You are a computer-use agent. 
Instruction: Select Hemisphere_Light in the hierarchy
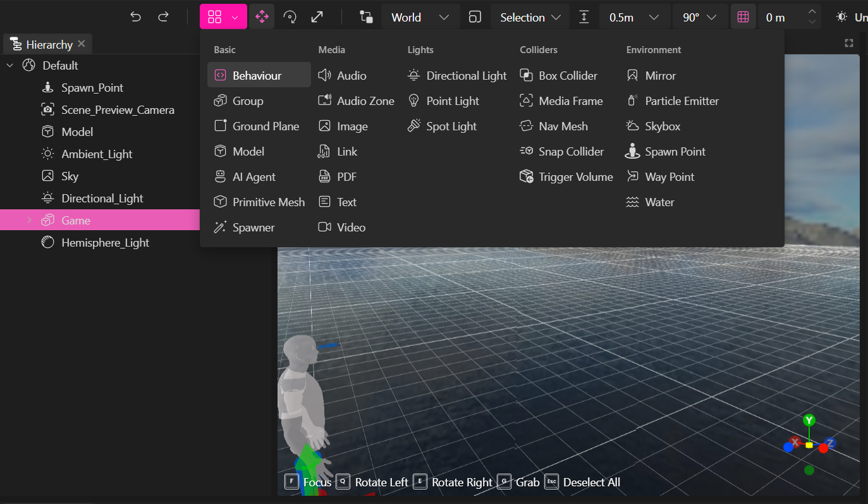[x=105, y=243]
